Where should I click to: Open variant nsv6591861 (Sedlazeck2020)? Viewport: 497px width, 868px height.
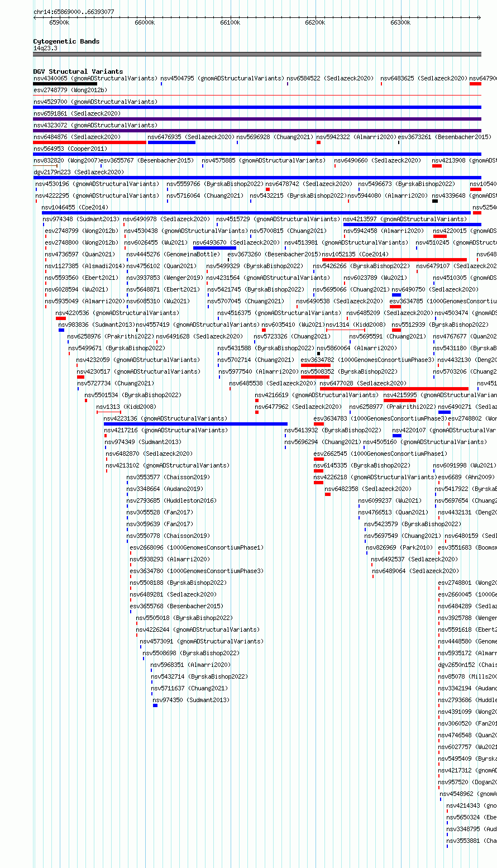coord(77,113)
